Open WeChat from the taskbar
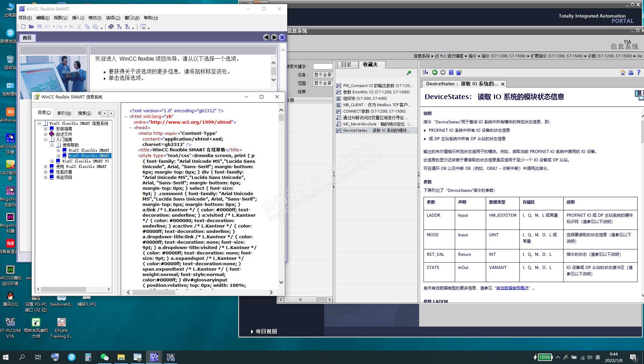The image size is (644, 364). pyautogui.click(x=105, y=357)
